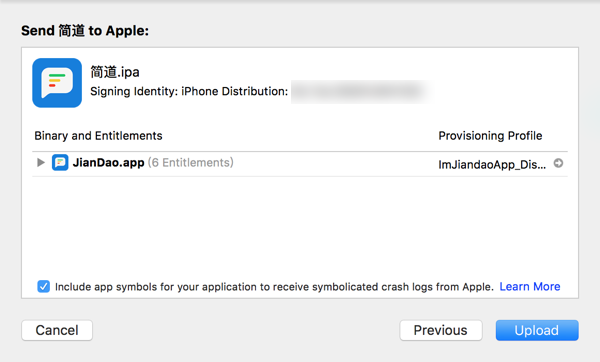The width and height of the screenshot is (600, 362).
Task: Click the Upload button
Action: coord(537,330)
